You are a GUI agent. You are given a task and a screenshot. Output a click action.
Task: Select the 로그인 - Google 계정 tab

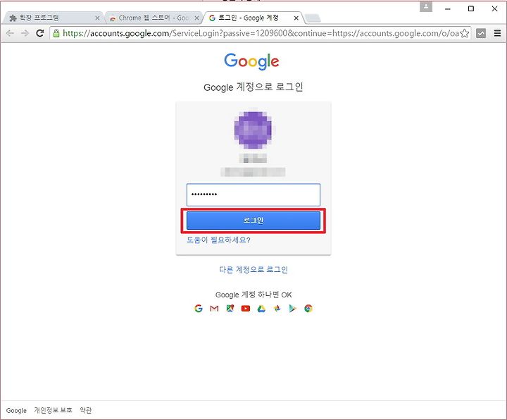pyautogui.click(x=252, y=18)
